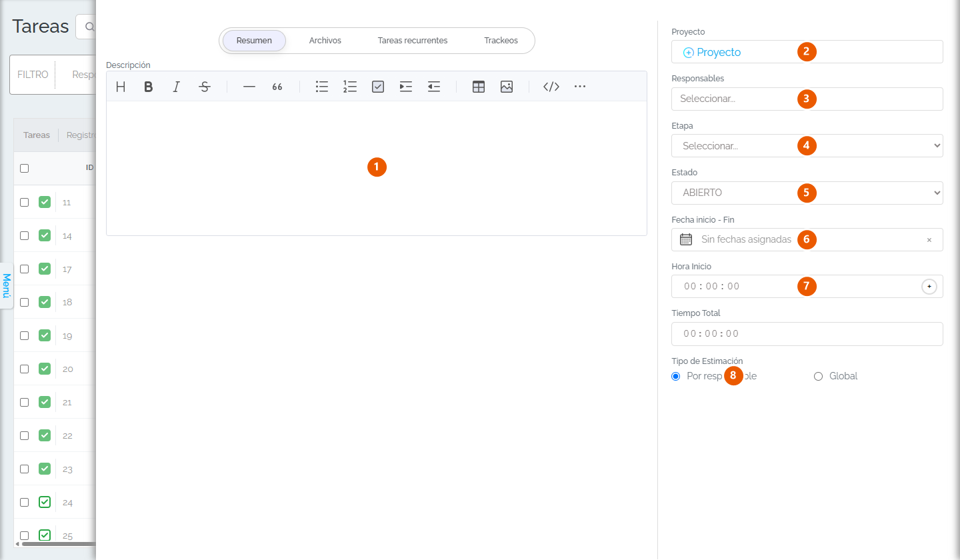Insert a task checklist item
This screenshot has width=960, height=560.
378,87
